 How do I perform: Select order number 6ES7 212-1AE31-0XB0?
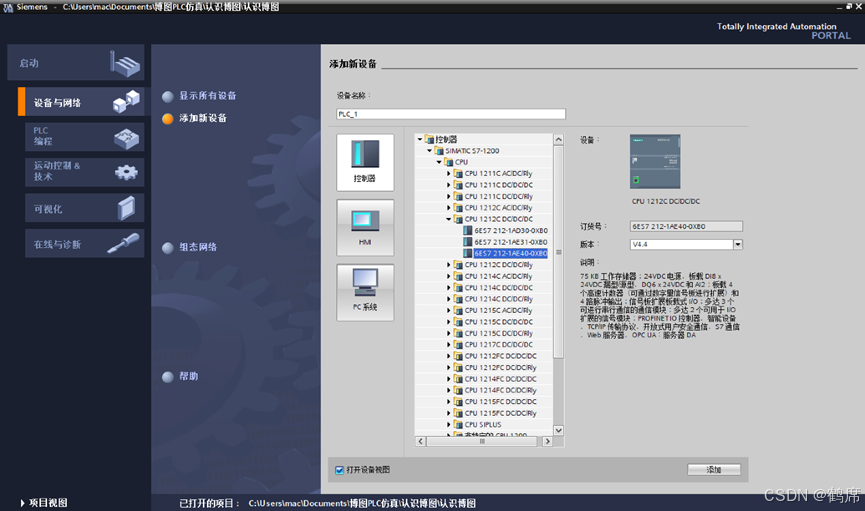click(511, 242)
